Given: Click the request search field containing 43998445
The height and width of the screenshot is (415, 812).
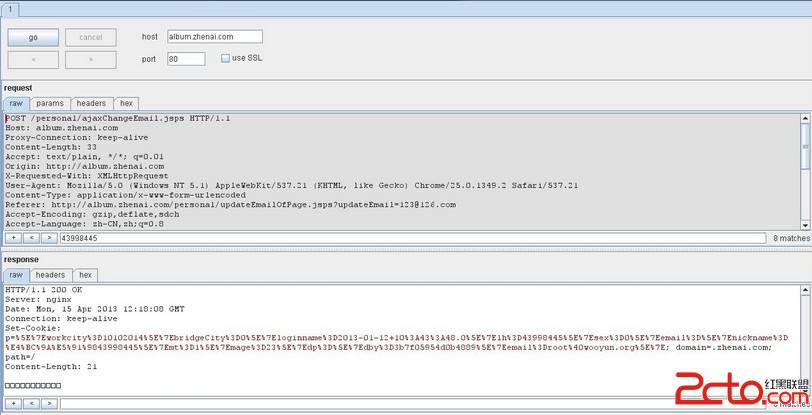Looking at the screenshot, I should click(x=412, y=238).
